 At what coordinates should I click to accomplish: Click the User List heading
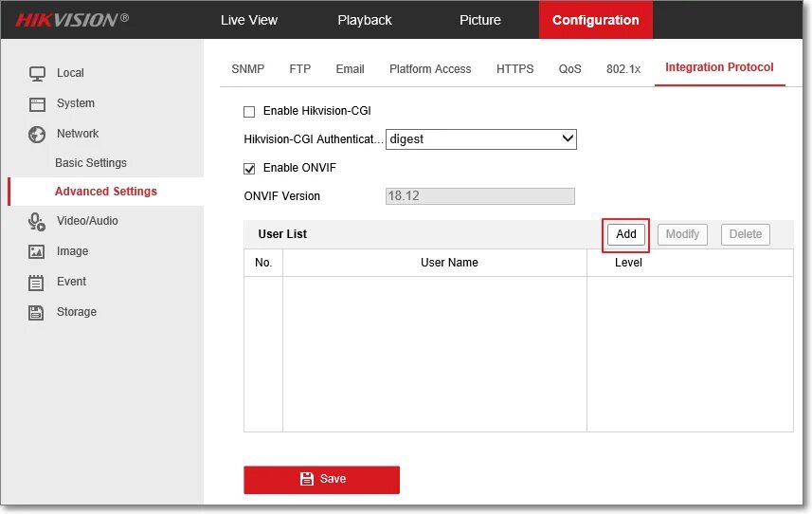(x=282, y=234)
